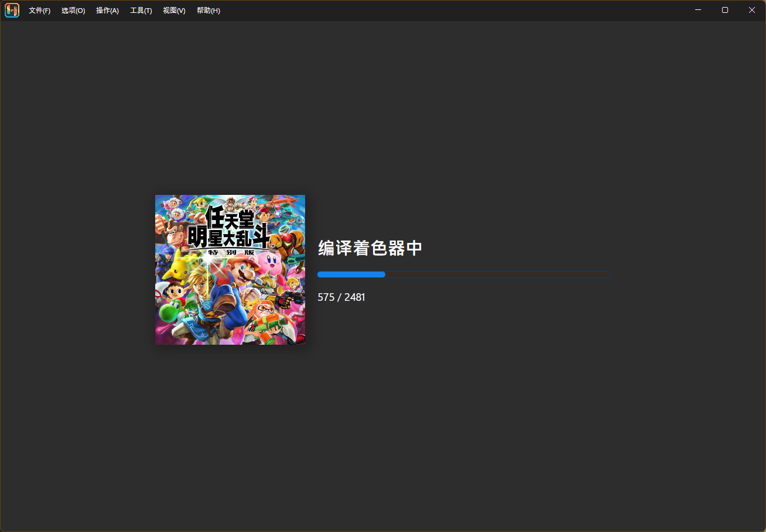Minimize the emulator window
This screenshot has width=766, height=532.
tap(698, 10)
